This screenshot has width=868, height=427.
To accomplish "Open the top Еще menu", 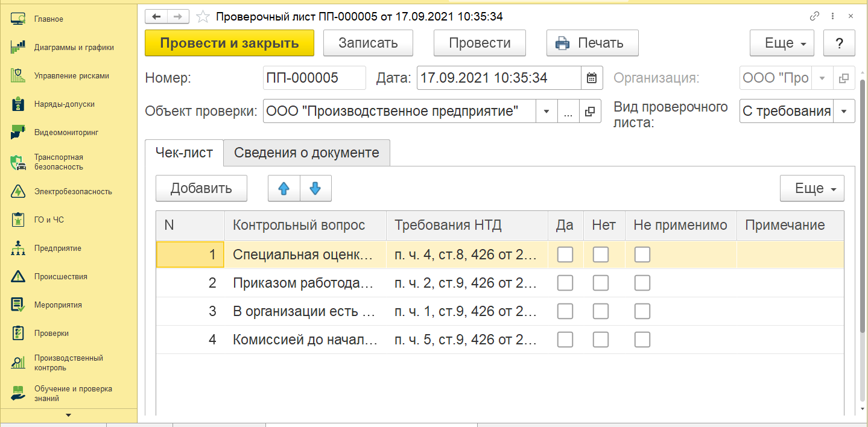I will point(782,43).
